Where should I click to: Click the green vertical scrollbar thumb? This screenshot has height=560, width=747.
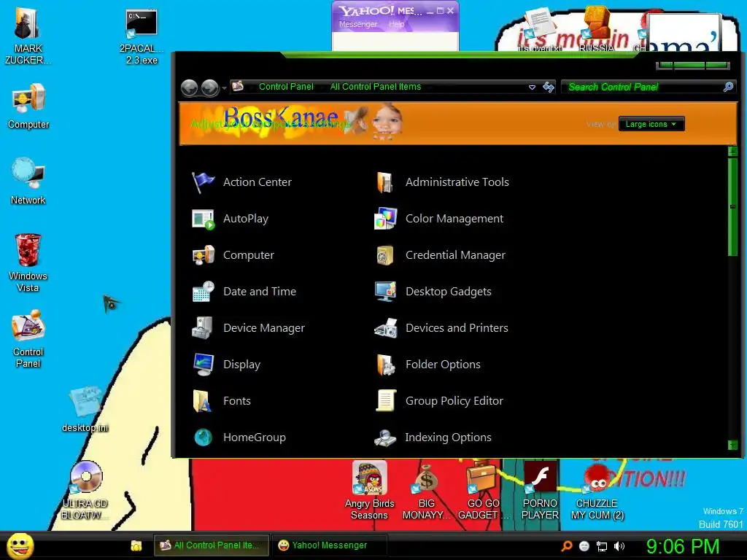pos(732,206)
